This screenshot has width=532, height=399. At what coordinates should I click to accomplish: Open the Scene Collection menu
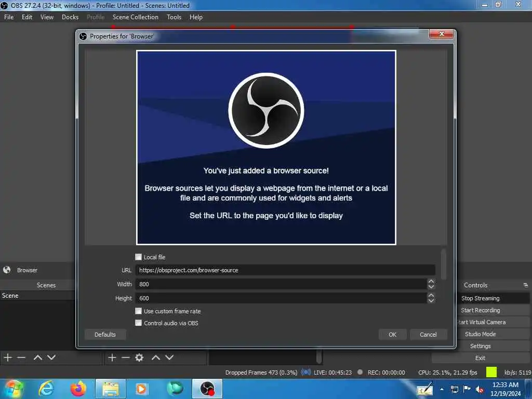point(136,17)
